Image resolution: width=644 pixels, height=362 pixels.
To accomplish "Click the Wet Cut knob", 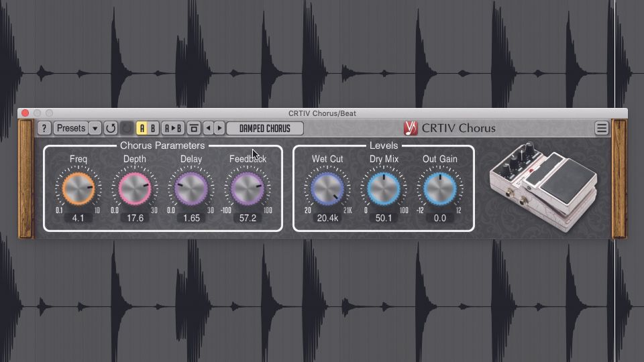I will [327, 188].
